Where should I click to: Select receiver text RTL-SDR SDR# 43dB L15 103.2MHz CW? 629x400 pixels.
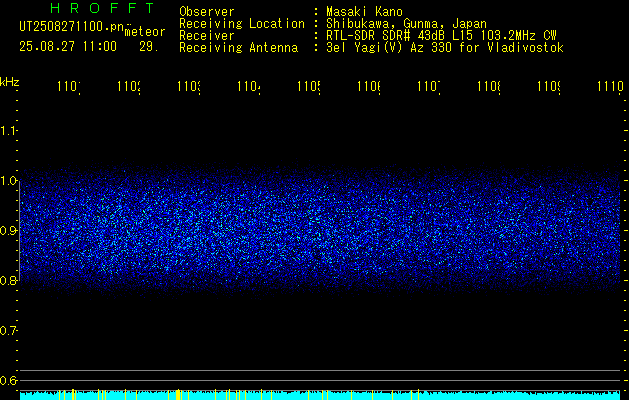(x=441, y=36)
